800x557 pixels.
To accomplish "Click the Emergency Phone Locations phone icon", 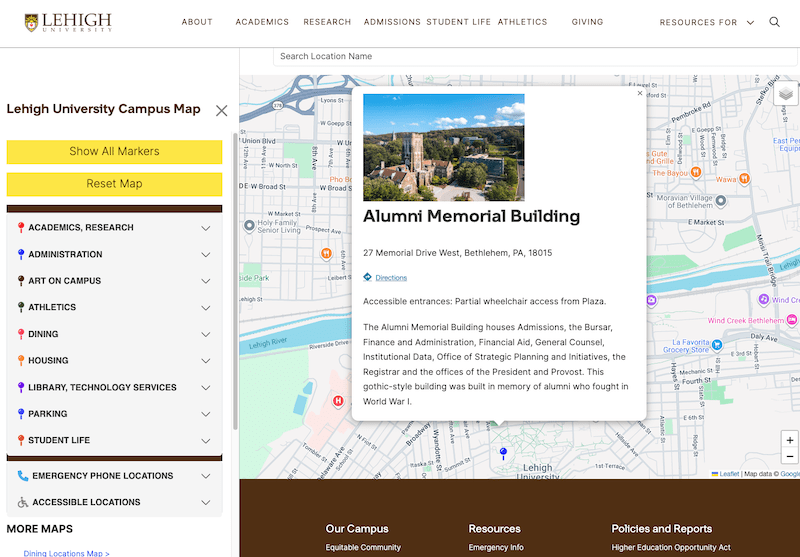I will click(23, 476).
